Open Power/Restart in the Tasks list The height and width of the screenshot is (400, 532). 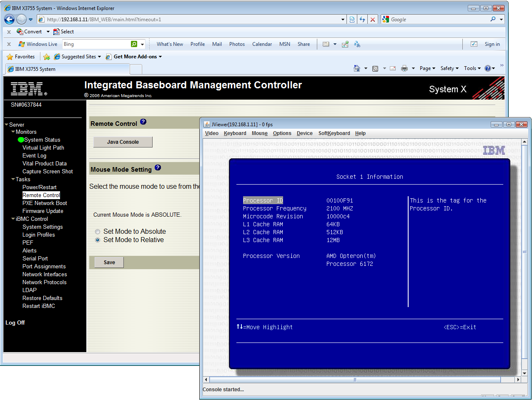(x=40, y=187)
